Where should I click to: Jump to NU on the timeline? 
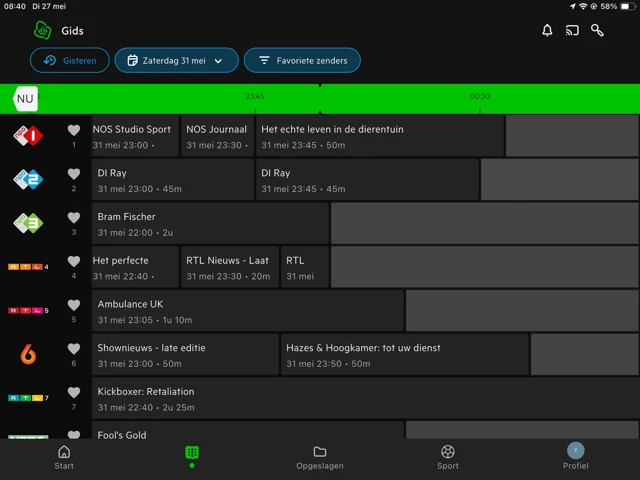[x=25, y=99]
